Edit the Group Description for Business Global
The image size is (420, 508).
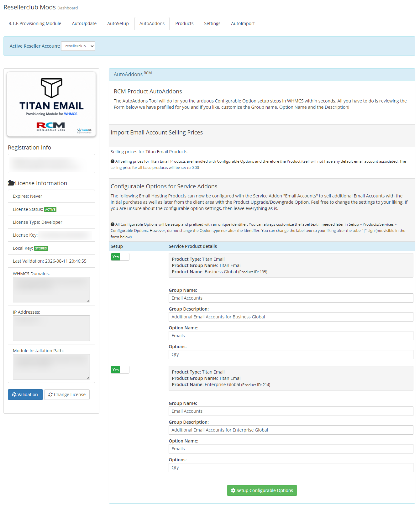291,317
